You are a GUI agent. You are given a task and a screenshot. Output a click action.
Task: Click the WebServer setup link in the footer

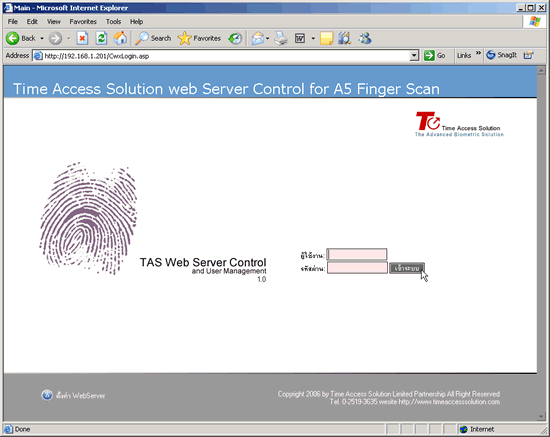pyautogui.click(x=73, y=395)
